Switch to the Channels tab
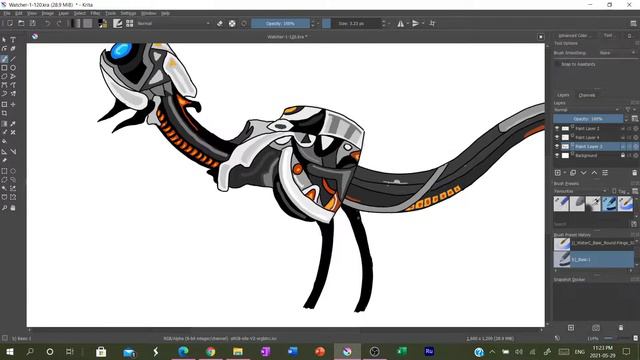The image size is (640, 360). click(587, 95)
